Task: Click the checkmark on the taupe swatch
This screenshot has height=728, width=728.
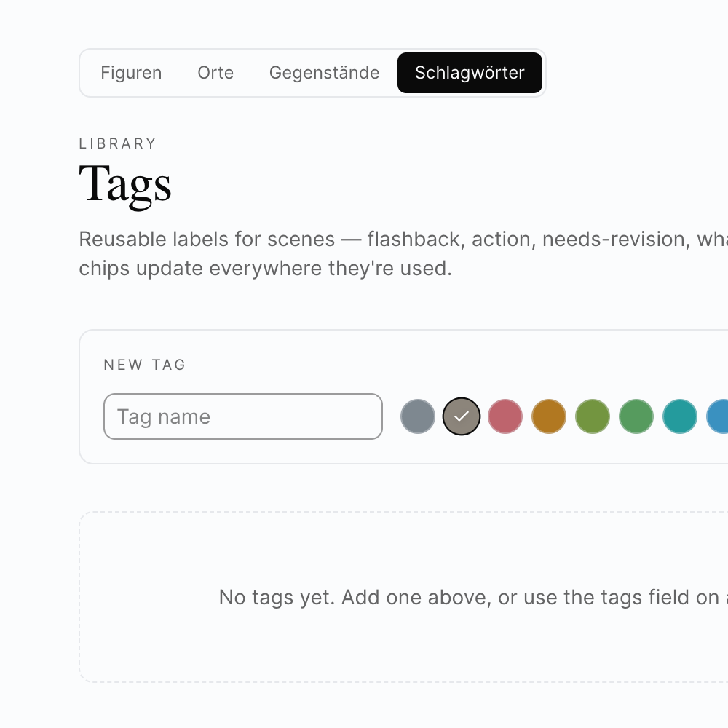Action: (462, 416)
